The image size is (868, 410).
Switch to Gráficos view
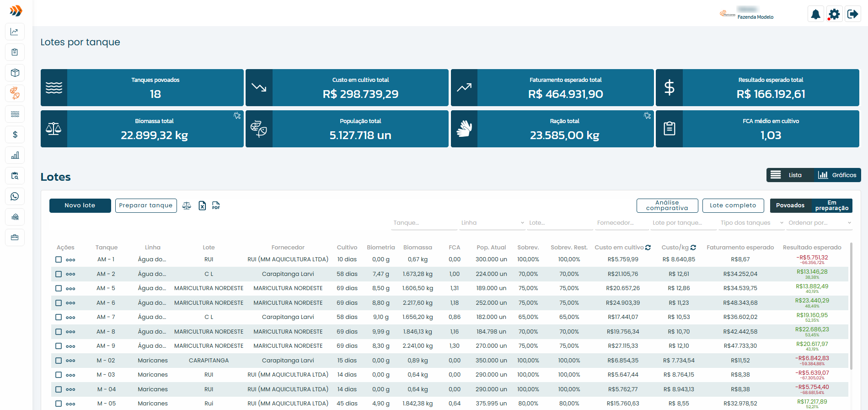tap(837, 175)
